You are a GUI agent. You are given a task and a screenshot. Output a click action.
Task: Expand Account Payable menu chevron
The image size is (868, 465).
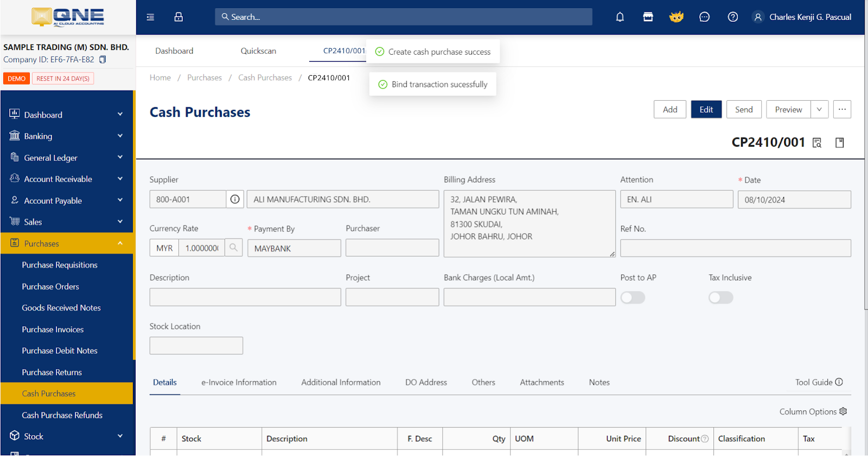[x=120, y=200]
